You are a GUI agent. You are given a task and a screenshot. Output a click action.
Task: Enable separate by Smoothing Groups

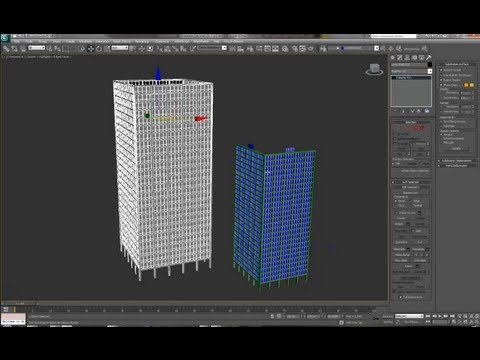(441, 122)
